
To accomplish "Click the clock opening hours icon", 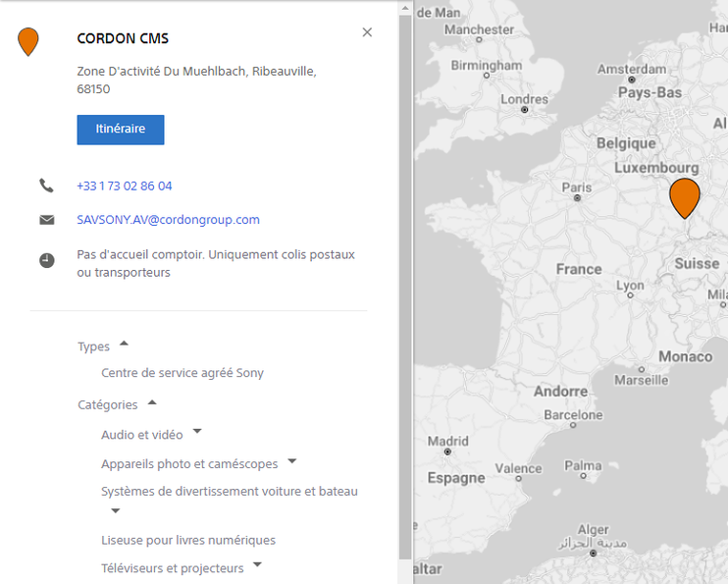I will point(46,261).
